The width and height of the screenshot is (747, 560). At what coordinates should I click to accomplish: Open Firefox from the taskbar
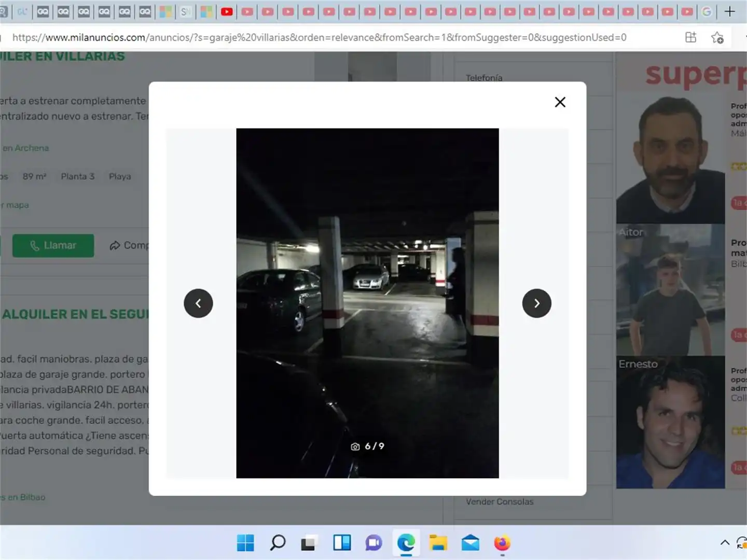pos(502,543)
